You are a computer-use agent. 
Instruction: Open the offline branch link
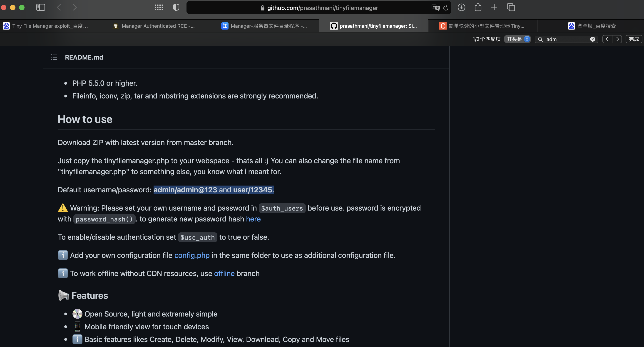click(x=224, y=274)
